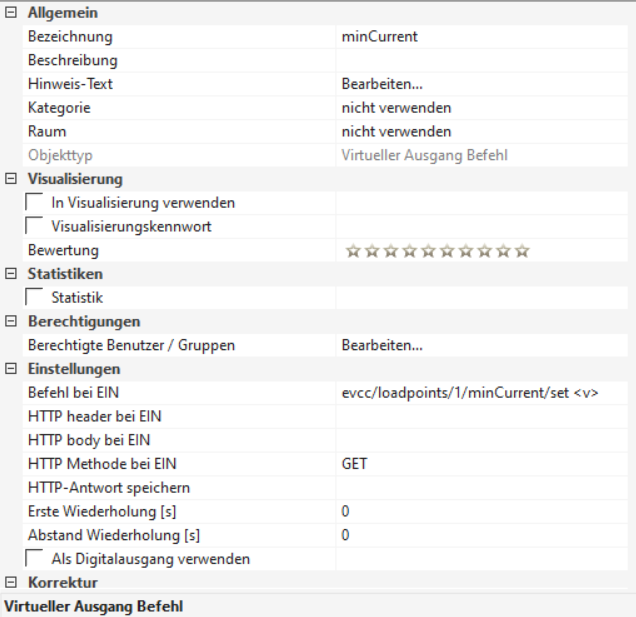
Task: Enable the Statistik checkbox
Action: (34, 297)
